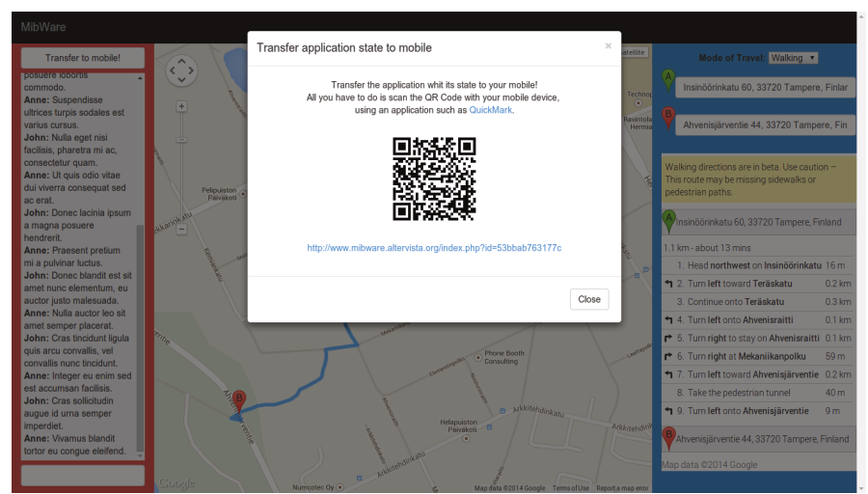The width and height of the screenshot is (868, 494).
Task: Click the map zoom slider handle
Action: click(x=181, y=141)
